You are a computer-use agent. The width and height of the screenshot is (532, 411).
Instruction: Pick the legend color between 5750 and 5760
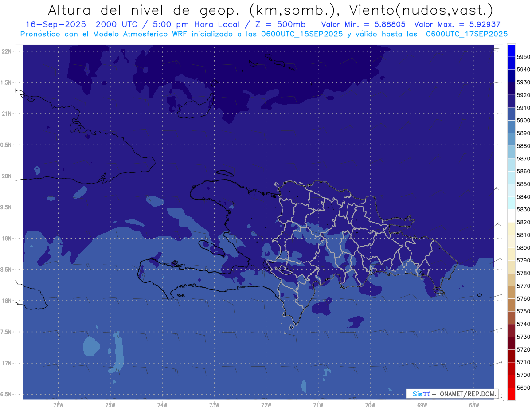pos(511,305)
